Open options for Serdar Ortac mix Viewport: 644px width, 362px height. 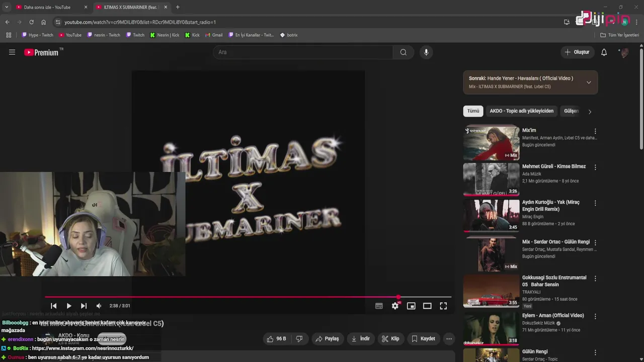[x=595, y=243]
